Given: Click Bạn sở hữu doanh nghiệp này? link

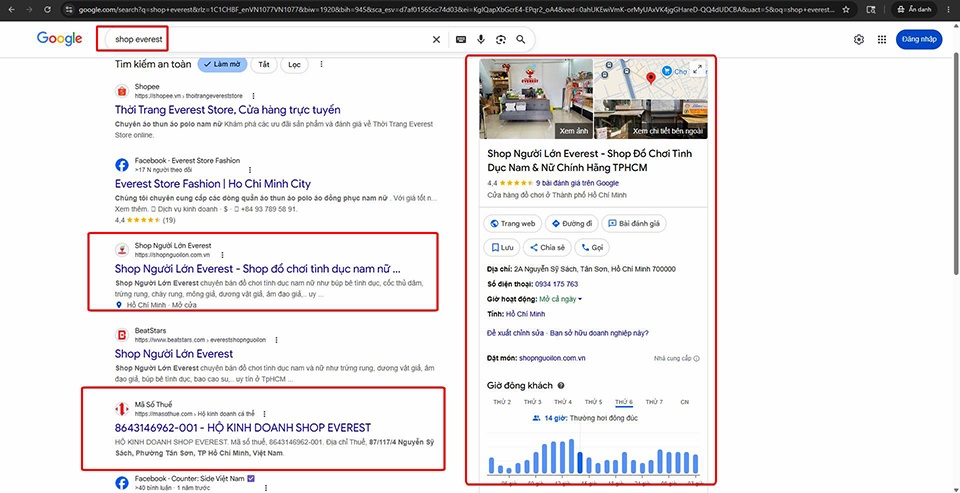Looking at the screenshot, I should pos(599,333).
